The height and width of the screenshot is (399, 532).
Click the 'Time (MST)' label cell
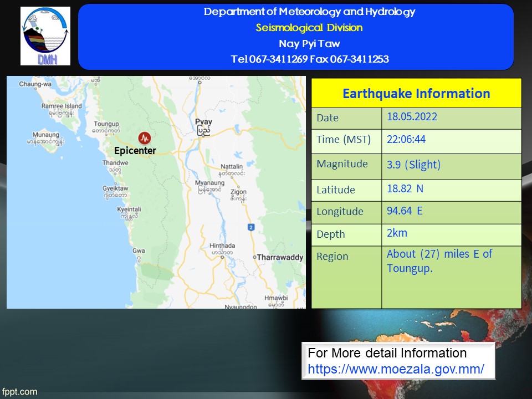(x=346, y=141)
